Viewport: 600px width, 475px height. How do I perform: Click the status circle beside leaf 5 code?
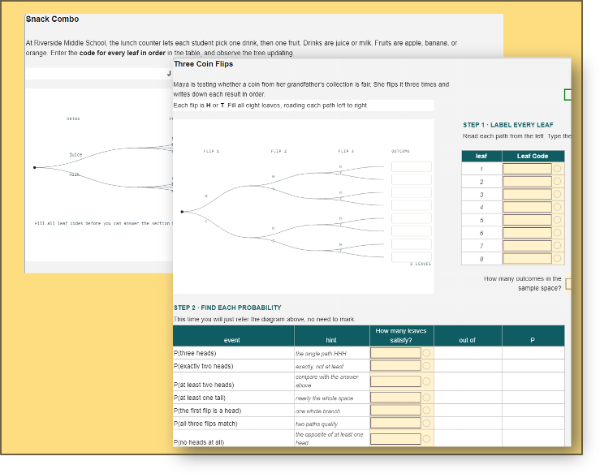pyautogui.click(x=558, y=220)
